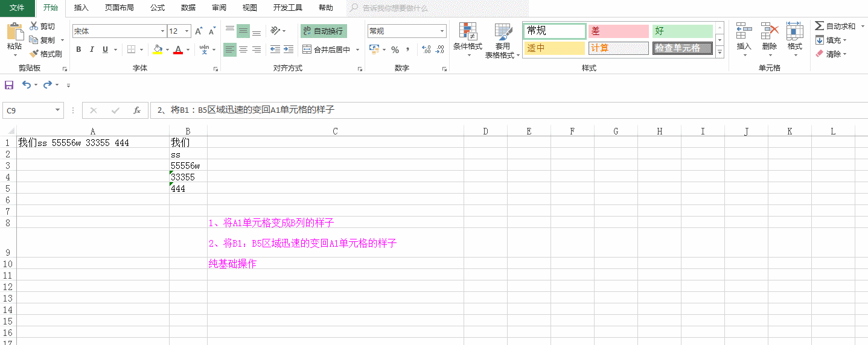Viewport: 868px width, 345px height.
Task: Click the Save icon in quick access toolbar
Action: 9,85
